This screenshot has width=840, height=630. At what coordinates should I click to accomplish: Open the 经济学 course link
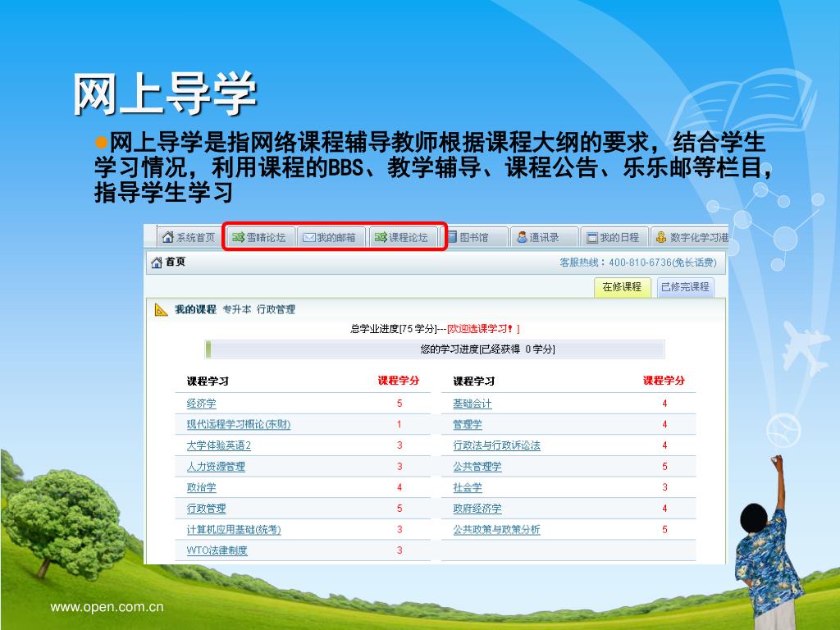pos(202,404)
